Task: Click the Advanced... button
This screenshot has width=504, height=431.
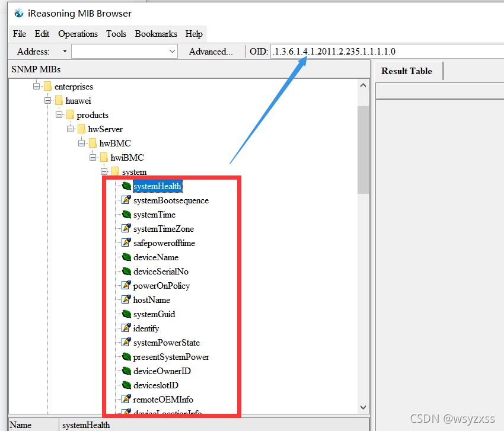Action: click(211, 52)
